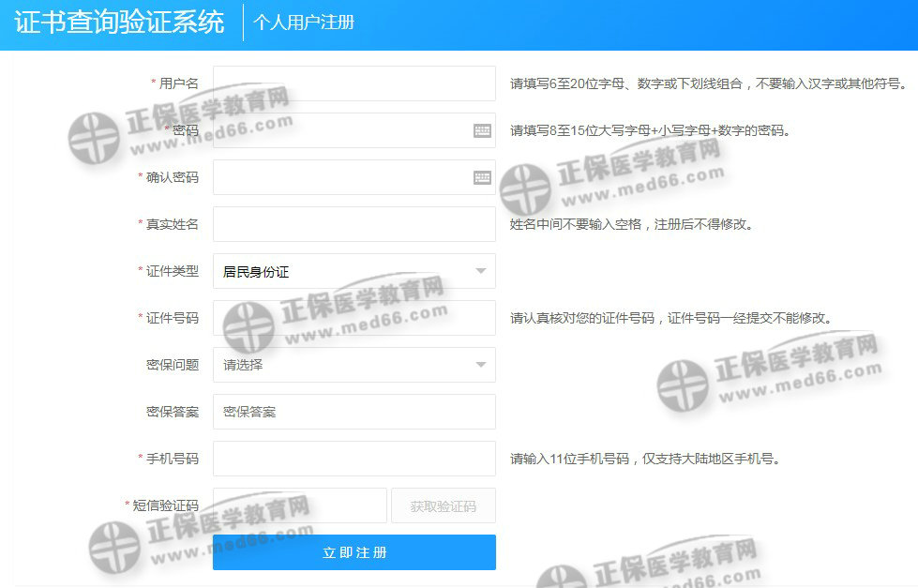
Task: Click the 手机号码 input field
Action: 354,459
